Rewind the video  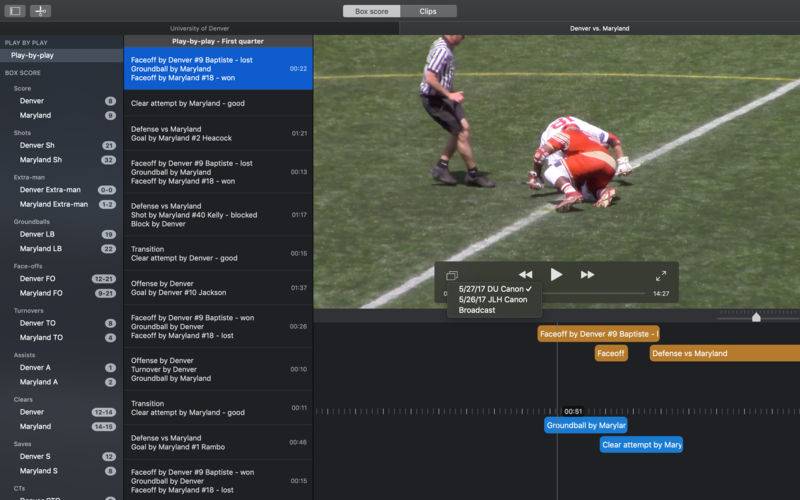point(526,274)
